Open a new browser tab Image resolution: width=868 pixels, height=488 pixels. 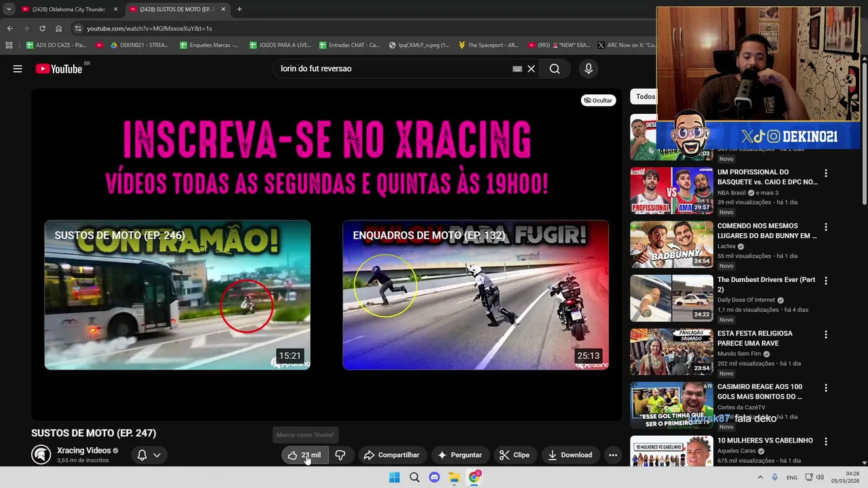point(239,9)
